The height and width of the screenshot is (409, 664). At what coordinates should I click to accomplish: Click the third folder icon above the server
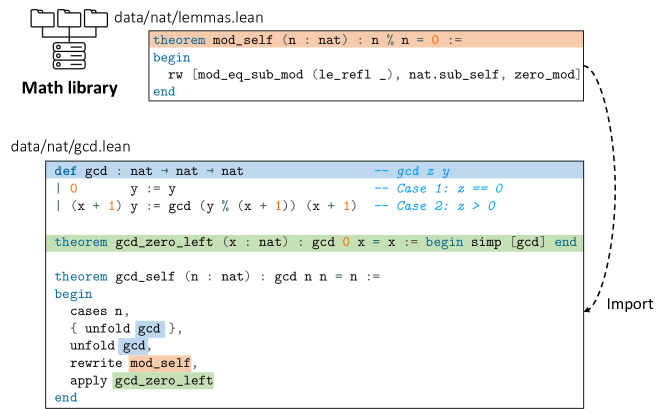pos(96,18)
